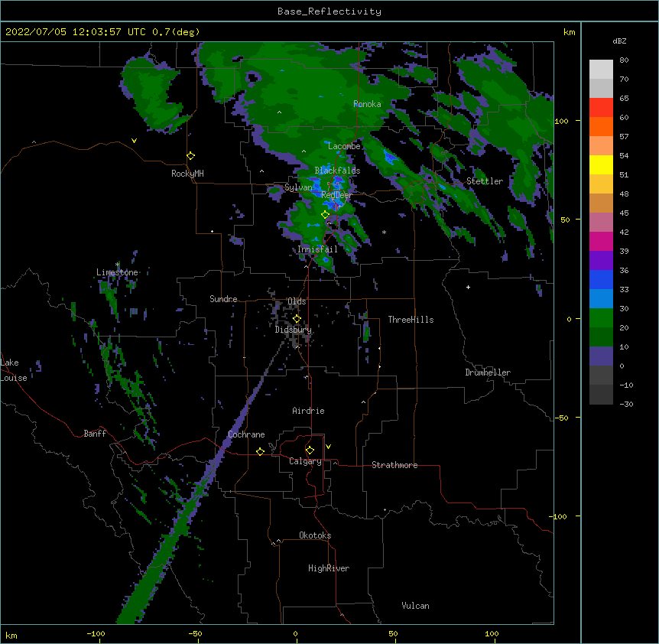Click the Drumheller label

488,372
